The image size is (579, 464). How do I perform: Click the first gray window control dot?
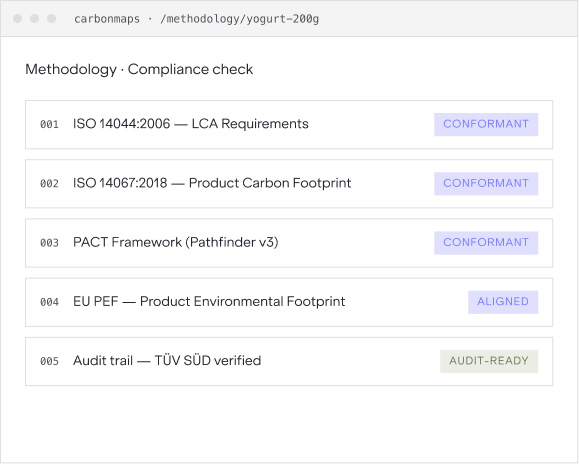click(17, 18)
